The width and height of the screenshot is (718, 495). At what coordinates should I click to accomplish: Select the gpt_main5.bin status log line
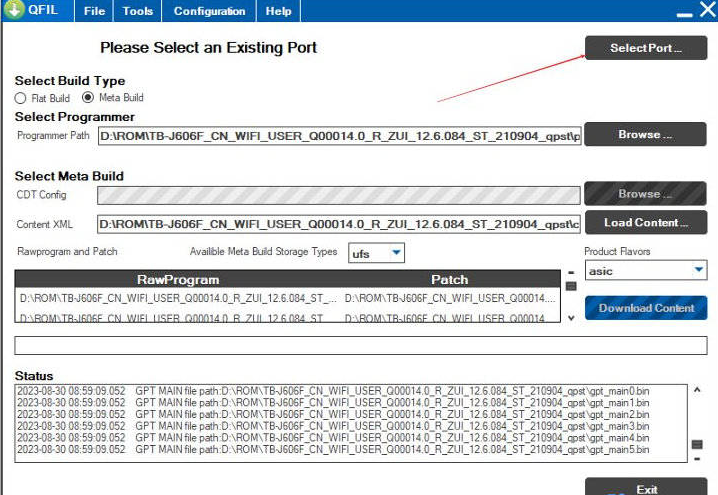(x=333, y=450)
